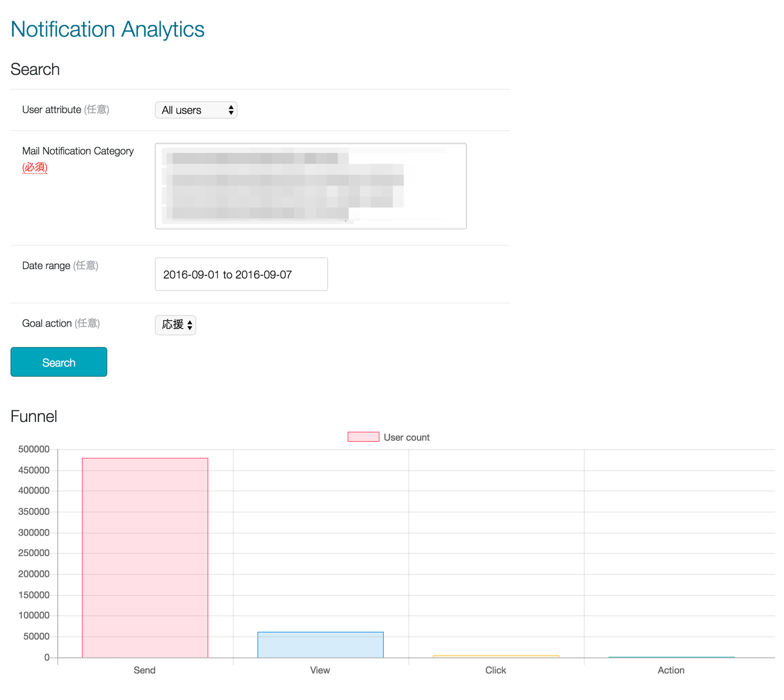Viewport: 784px width, 700px height.
Task: Click the pink Send bar in funnel
Action: click(x=145, y=558)
